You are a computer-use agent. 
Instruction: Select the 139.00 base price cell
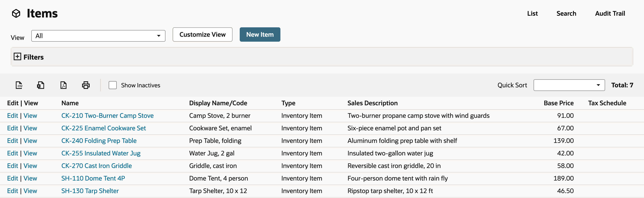(x=563, y=141)
